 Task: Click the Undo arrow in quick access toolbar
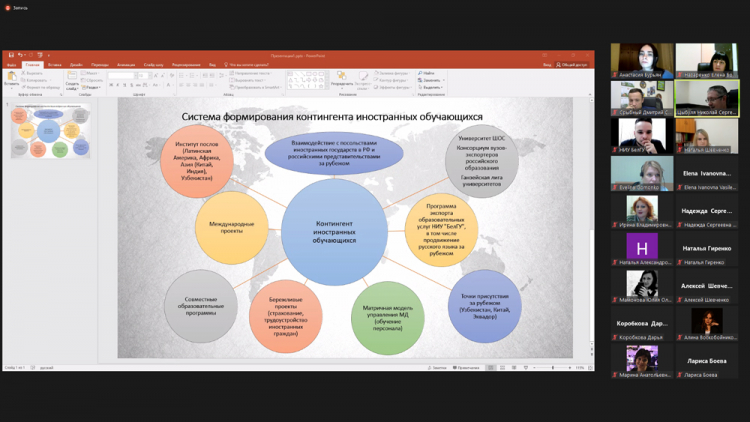(20, 55)
